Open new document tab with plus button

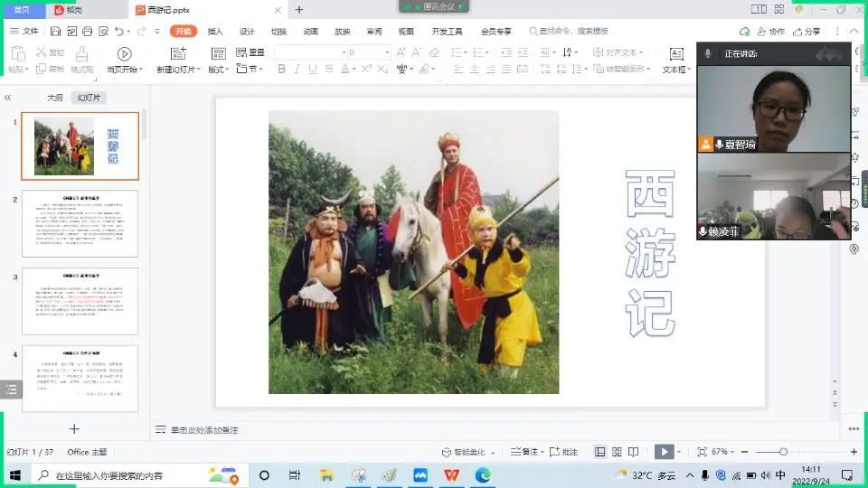299,9
